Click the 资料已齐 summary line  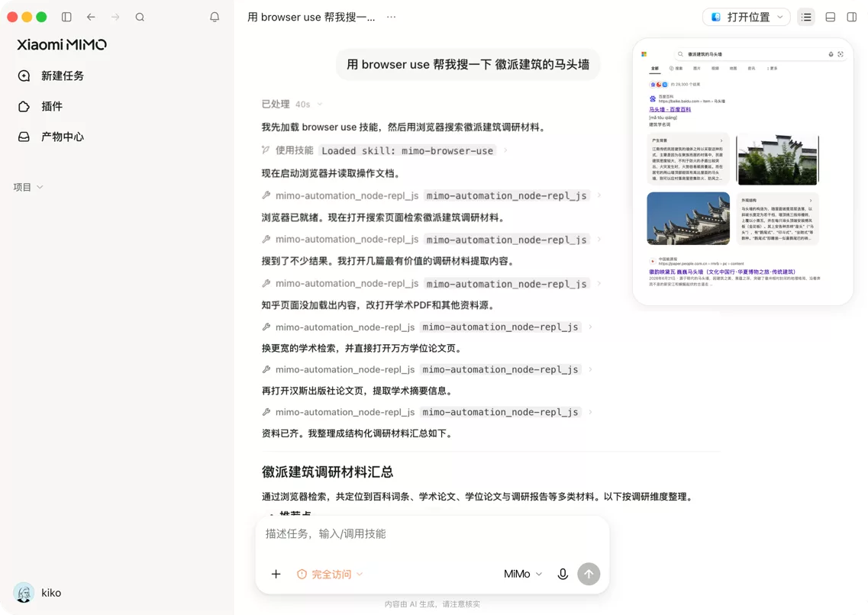(358, 433)
